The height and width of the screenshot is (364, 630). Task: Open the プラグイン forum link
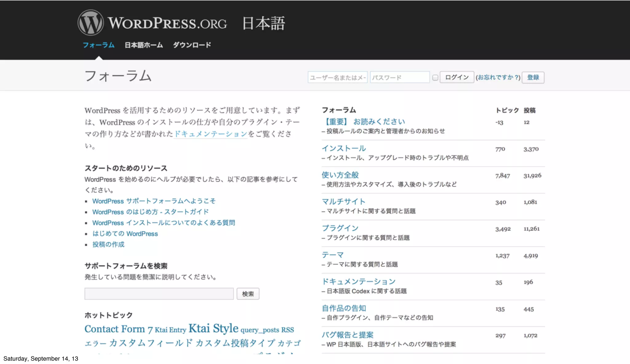click(340, 228)
